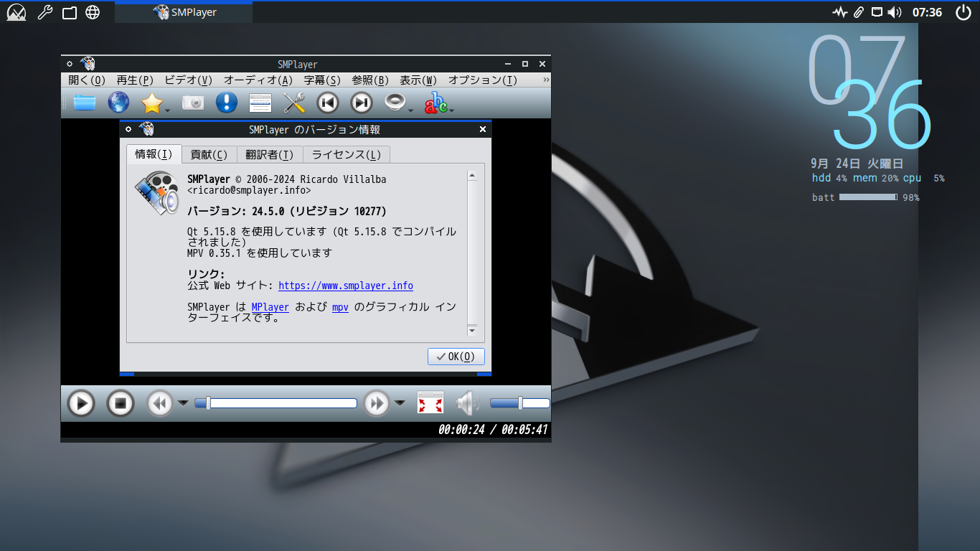
Task: Click the show-desktop window icon in panel
Action: [70, 12]
